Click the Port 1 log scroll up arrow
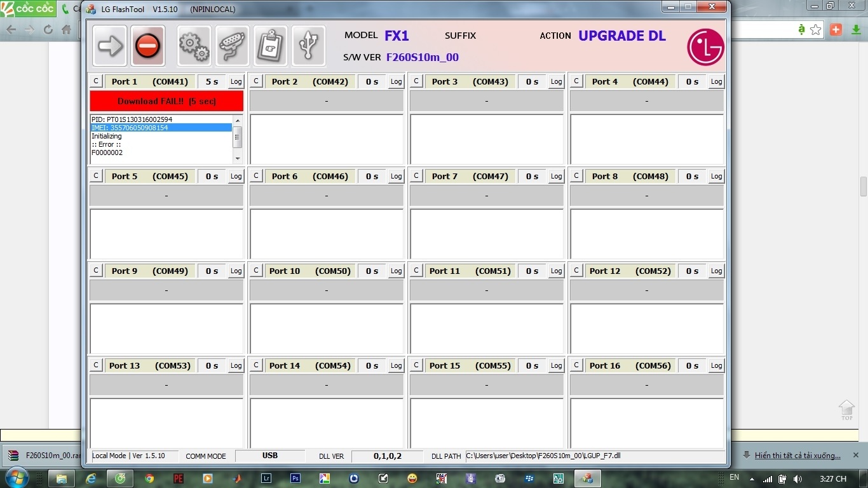The width and height of the screenshot is (868, 488). coord(238,120)
